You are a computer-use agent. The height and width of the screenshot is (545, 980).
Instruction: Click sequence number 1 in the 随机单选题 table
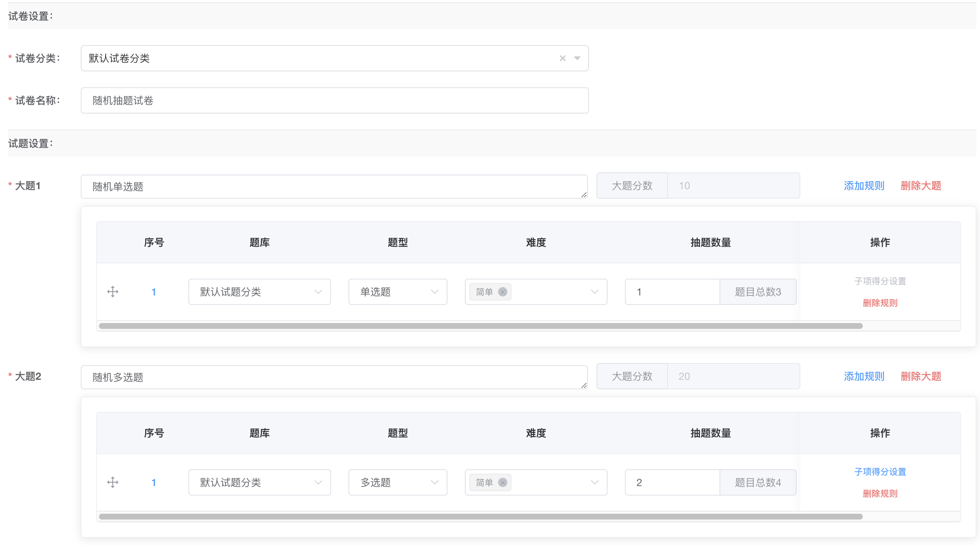154,292
